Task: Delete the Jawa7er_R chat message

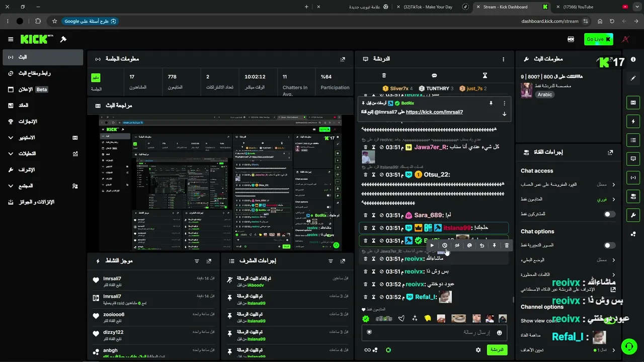Action: point(366,147)
